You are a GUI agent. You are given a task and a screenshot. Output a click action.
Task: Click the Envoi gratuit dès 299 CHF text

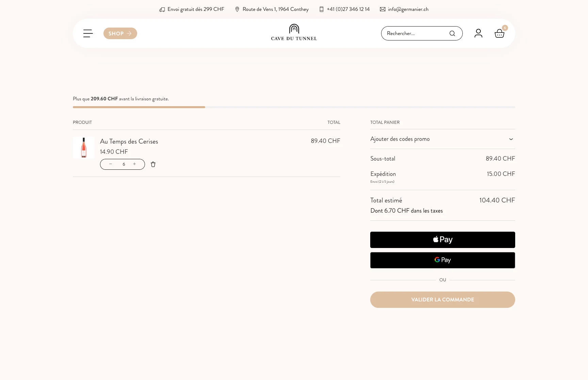196,9
